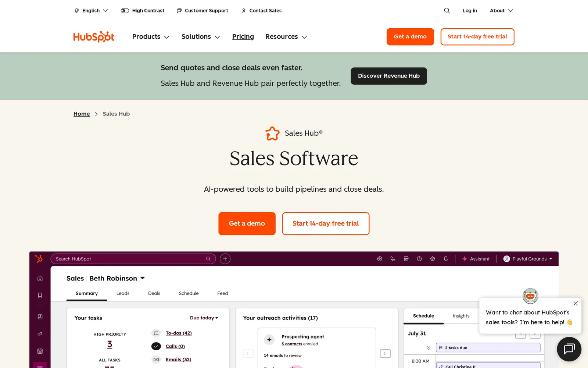Expand the Resources menu
The width and height of the screenshot is (588, 368).
pyautogui.click(x=286, y=36)
